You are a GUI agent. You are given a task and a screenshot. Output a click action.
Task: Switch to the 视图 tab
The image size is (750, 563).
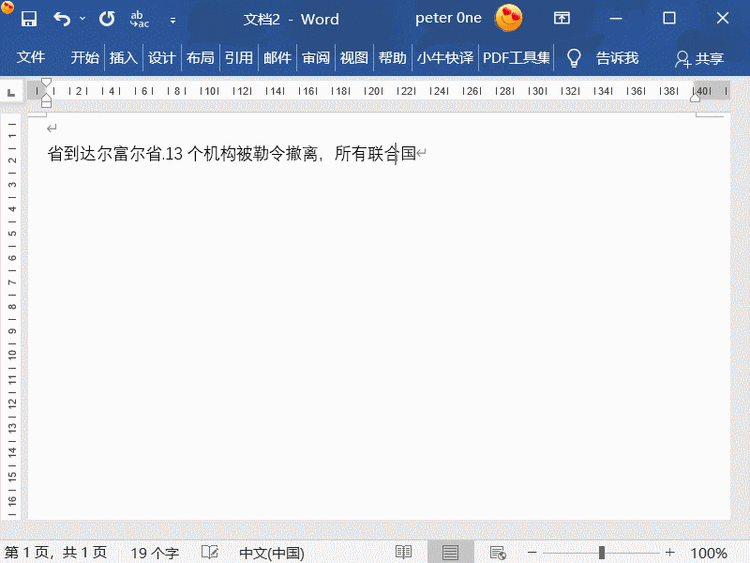354,58
